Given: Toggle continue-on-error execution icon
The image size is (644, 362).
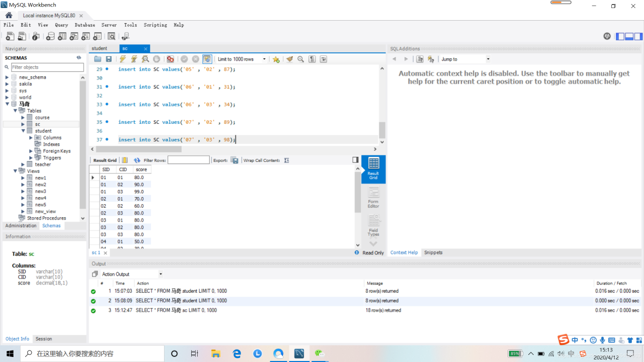Looking at the screenshot, I should (170, 59).
